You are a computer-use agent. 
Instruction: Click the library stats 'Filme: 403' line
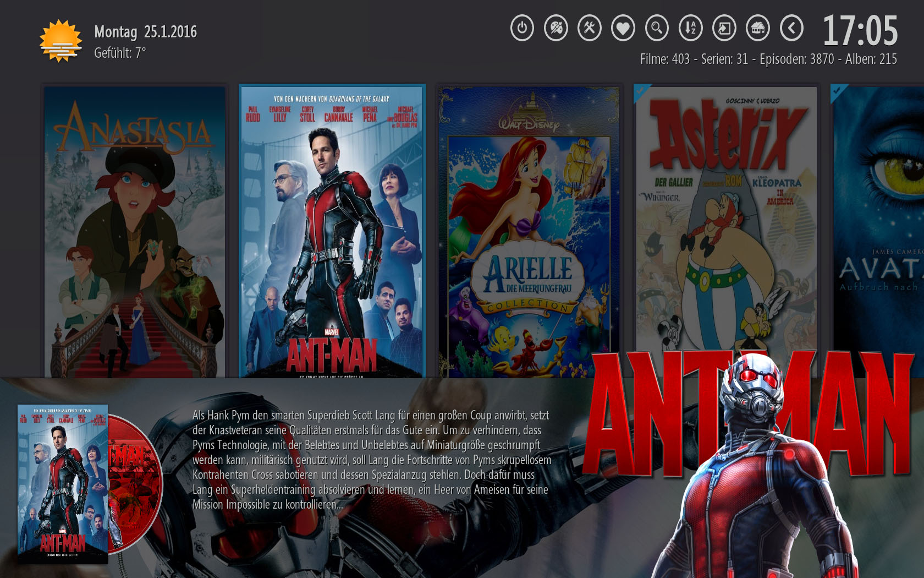(768, 59)
